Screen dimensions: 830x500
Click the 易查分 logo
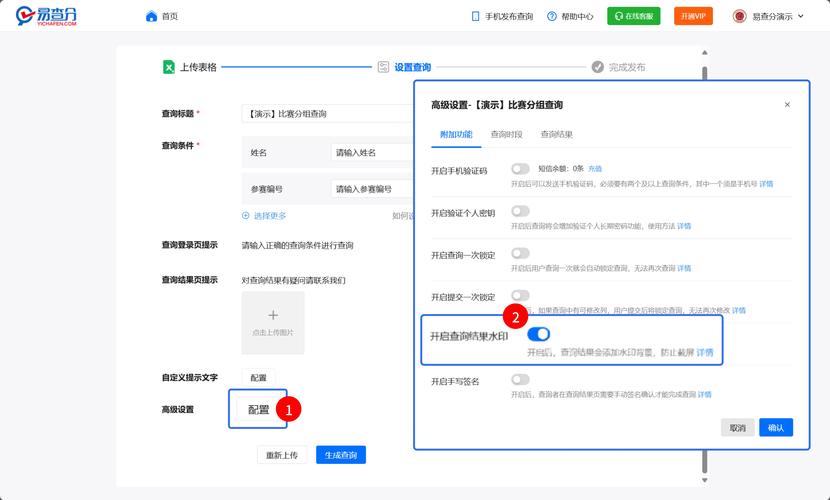(x=46, y=16)
